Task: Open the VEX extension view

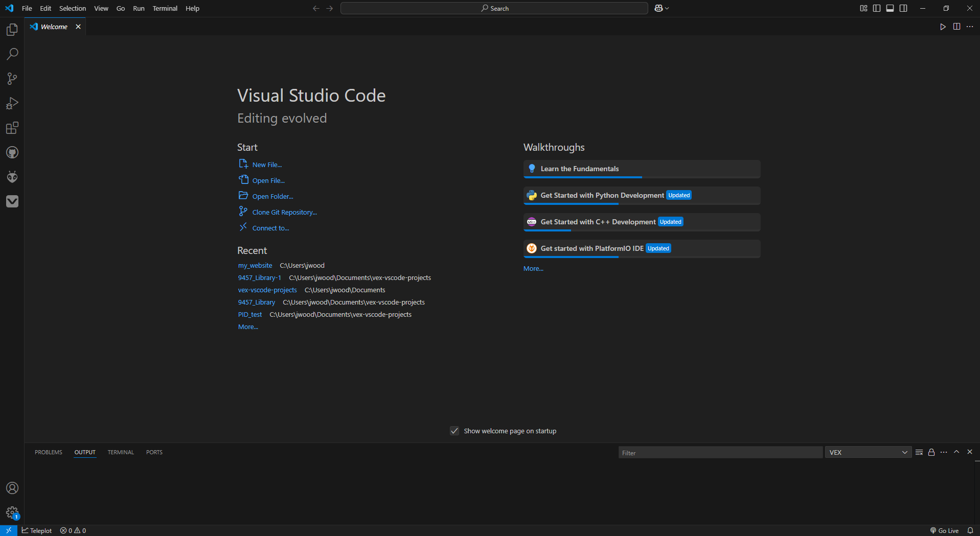Action: pyautogui.click(x=12, y=201)
